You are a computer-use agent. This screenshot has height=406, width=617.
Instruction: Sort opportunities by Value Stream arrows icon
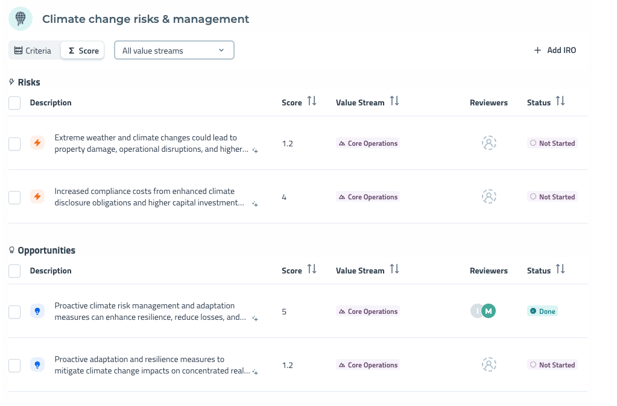tap(394, 270)
